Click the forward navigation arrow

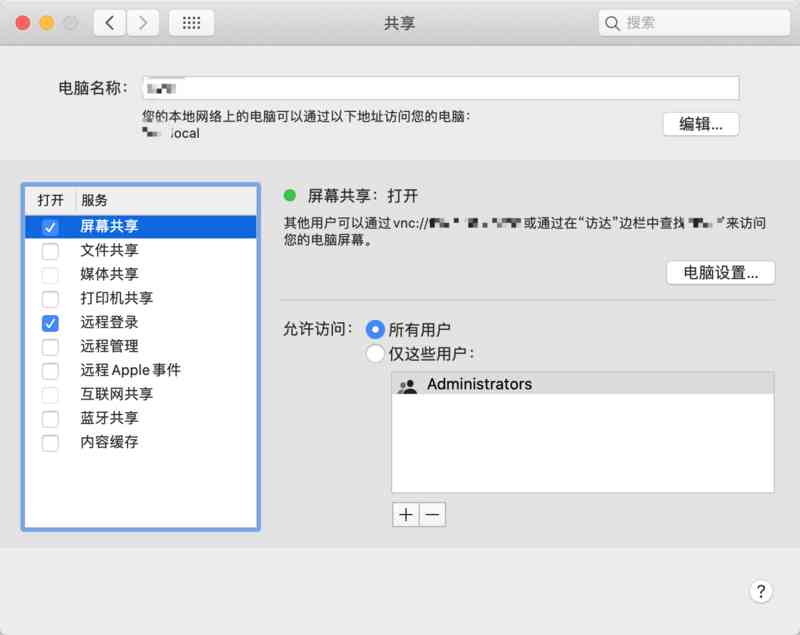(x=143, y=22)
